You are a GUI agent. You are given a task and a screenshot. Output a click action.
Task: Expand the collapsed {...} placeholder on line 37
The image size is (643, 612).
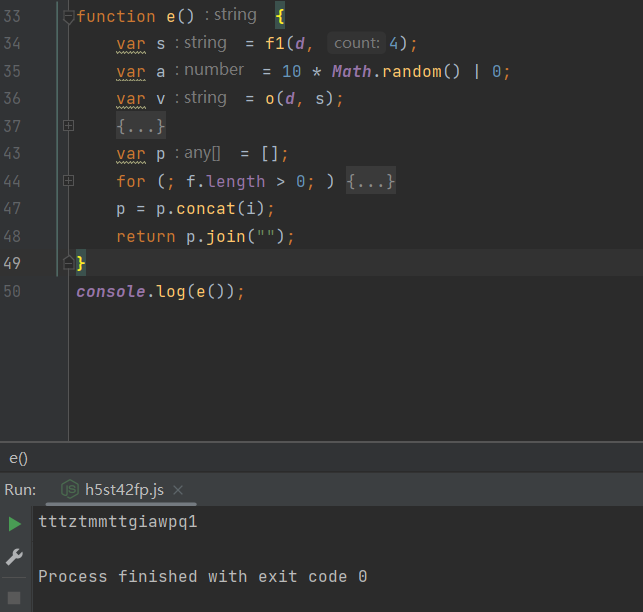click(x=141, y=126)
